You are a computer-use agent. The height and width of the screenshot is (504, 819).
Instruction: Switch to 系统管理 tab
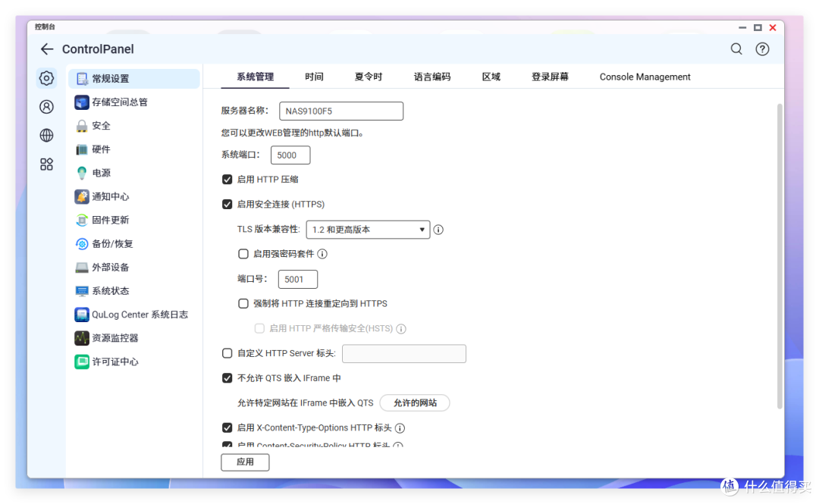[255, 77]
